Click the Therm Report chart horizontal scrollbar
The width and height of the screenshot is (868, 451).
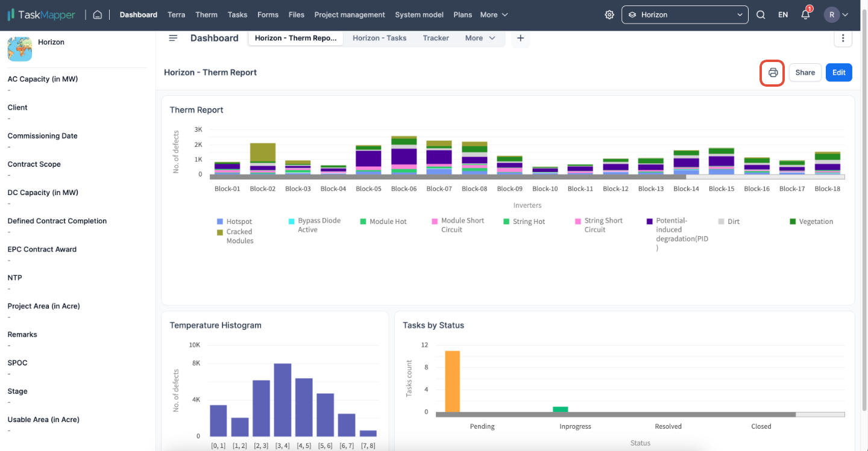click(448, 177)
